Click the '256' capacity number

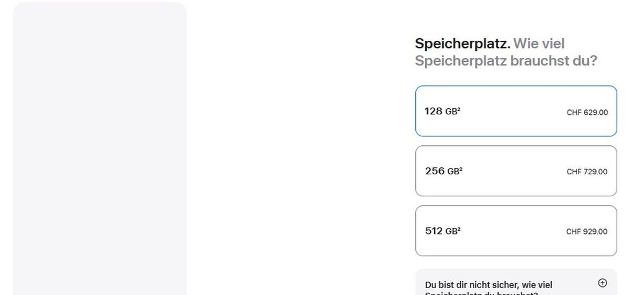click(435, 171)
